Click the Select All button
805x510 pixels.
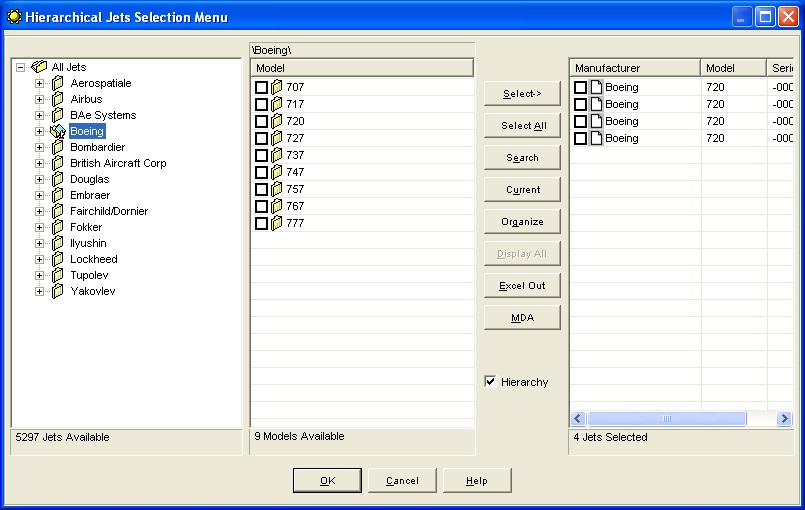pyautogui.click(x=522, y=125)
